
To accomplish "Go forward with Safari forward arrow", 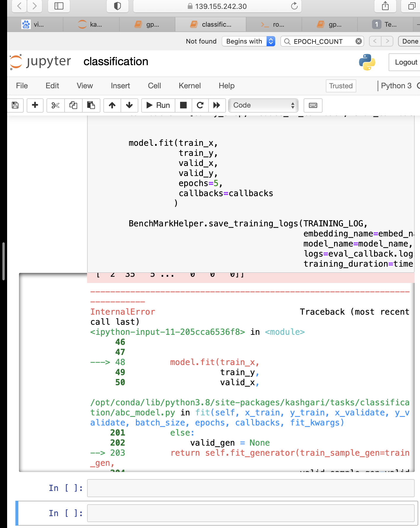I will click(35, 6).
